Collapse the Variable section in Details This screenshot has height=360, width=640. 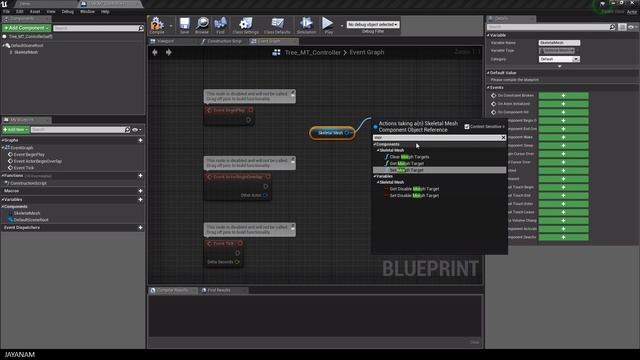click(488, 36)
